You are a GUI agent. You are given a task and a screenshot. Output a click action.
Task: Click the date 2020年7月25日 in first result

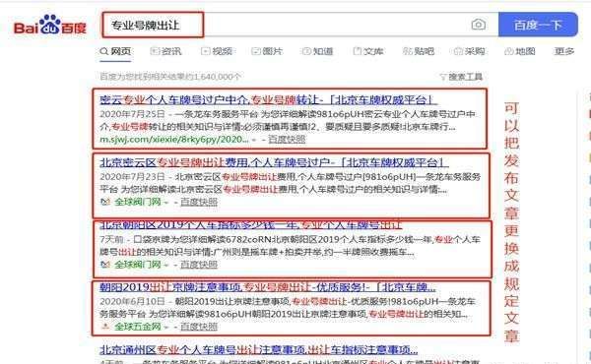(132, 114)
